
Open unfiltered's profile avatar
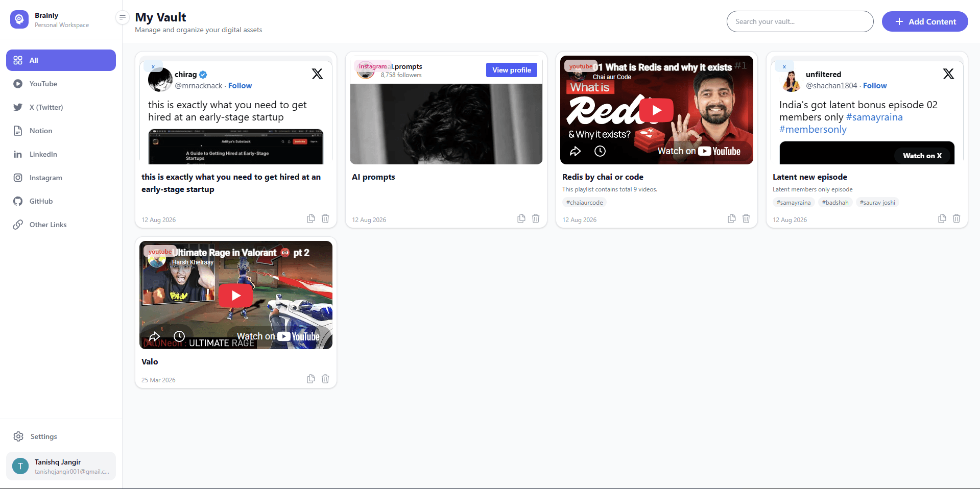coord(791,80)
